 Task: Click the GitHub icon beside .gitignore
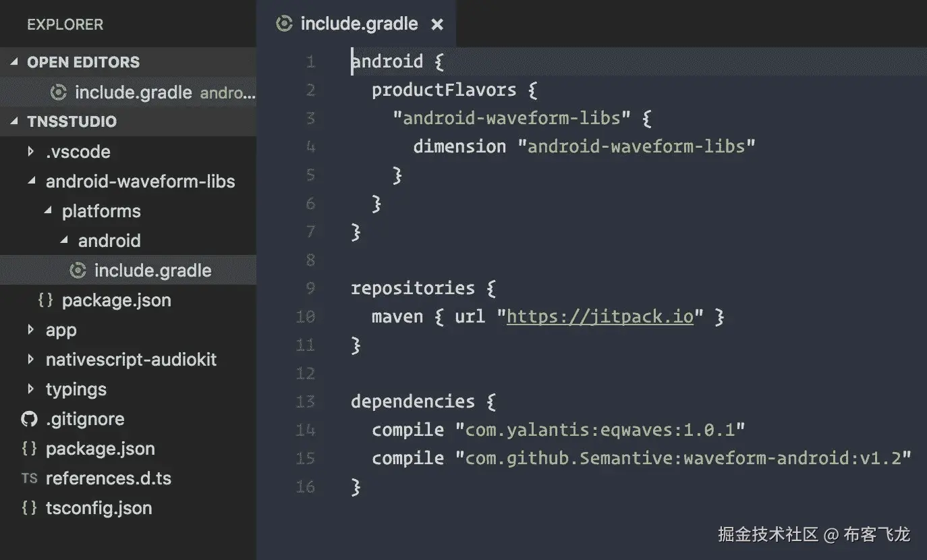click(x=29, y=419)
